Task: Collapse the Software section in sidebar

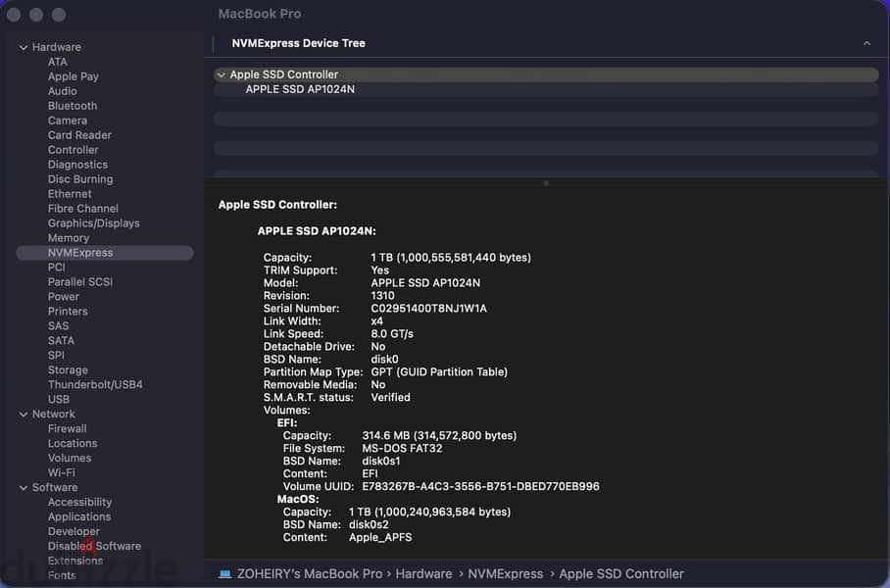Action: 24,487
